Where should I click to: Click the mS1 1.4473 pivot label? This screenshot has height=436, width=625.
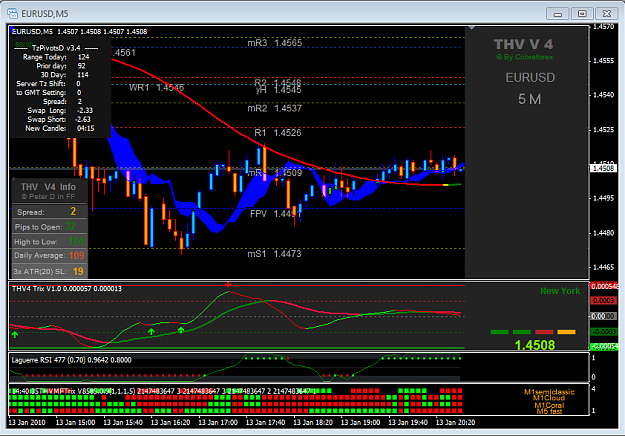(275, 253)
